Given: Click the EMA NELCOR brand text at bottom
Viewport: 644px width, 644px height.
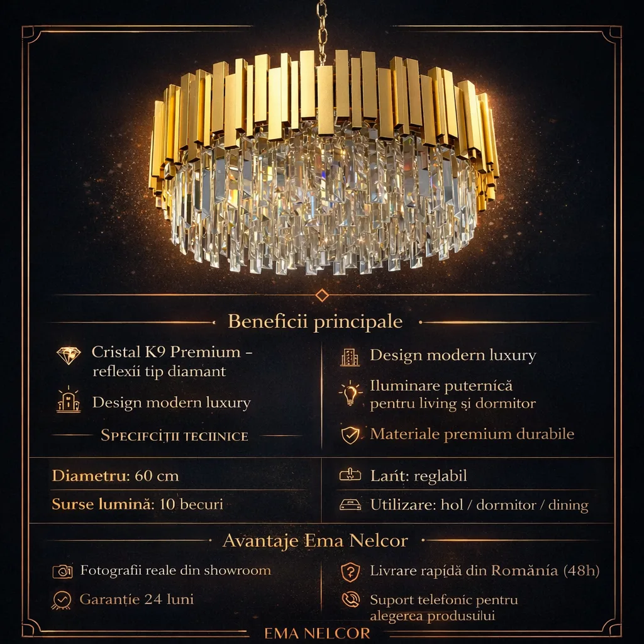Looking at the screenshot, I should [x=318, y=633].
